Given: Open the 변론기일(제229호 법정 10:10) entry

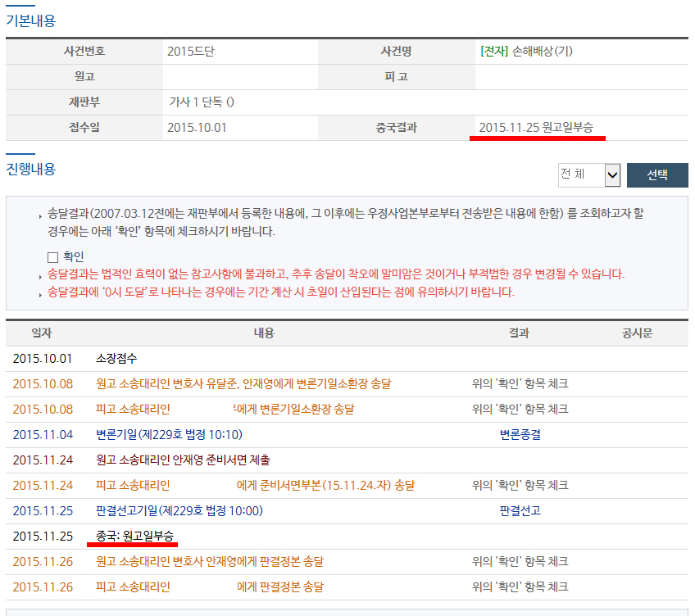Looking at the screenshot, I should [169, 435].
